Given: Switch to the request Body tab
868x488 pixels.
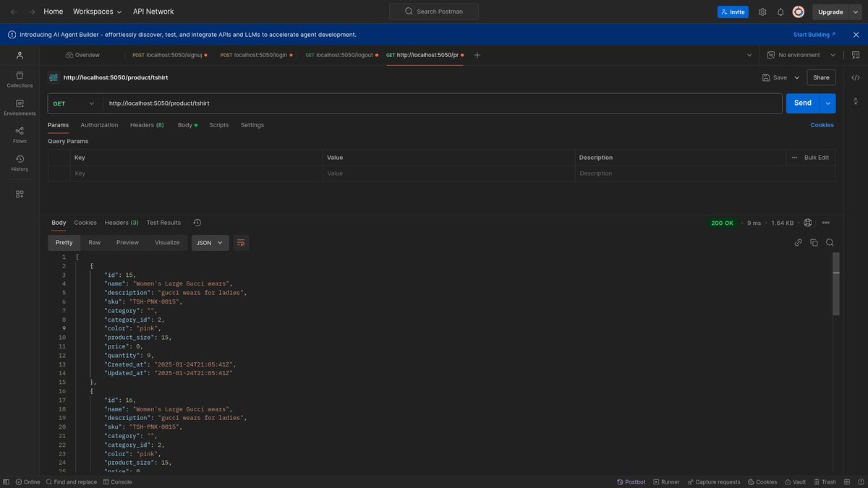Looking at the screenshot, I should [x=187, y=125].
